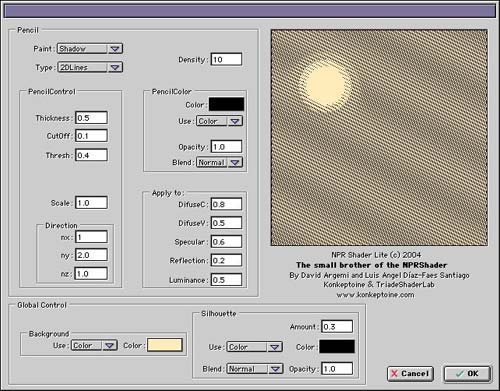Click the shader preview image

pos(379,138)
